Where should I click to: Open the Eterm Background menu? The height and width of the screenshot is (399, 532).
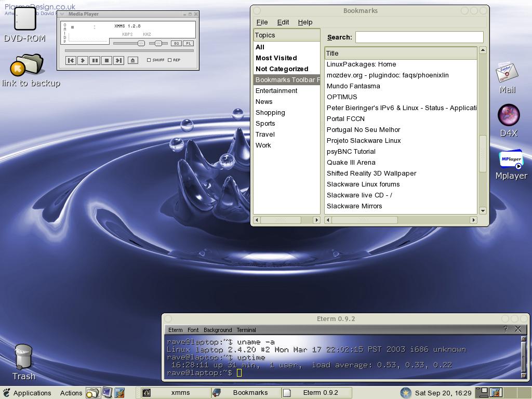point(218,330)
